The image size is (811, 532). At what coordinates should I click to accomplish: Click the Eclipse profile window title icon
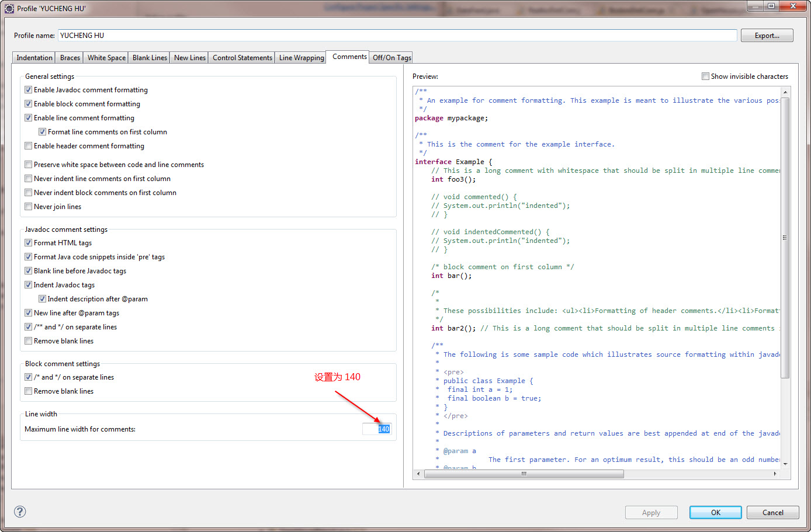(9, 8)
